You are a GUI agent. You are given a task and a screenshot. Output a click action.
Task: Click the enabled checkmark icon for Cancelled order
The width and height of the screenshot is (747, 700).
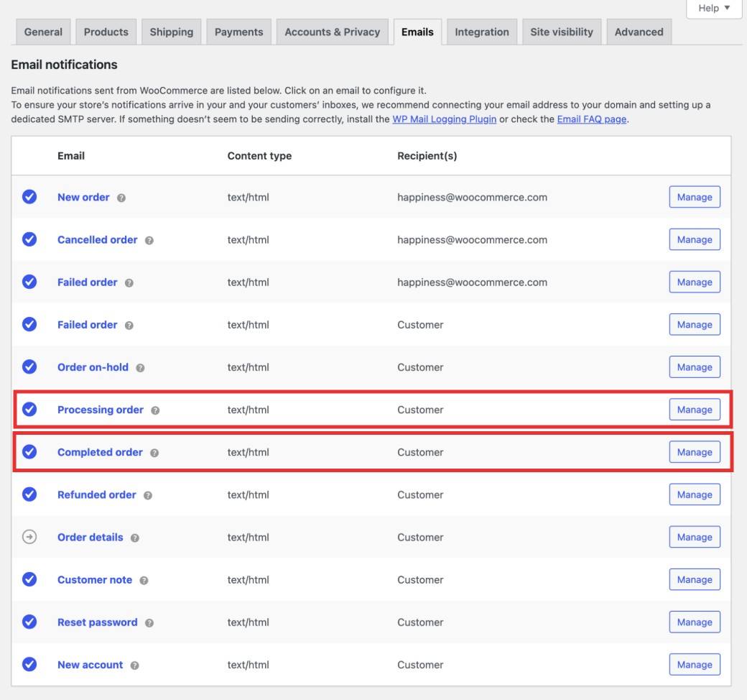click(29, 239)
